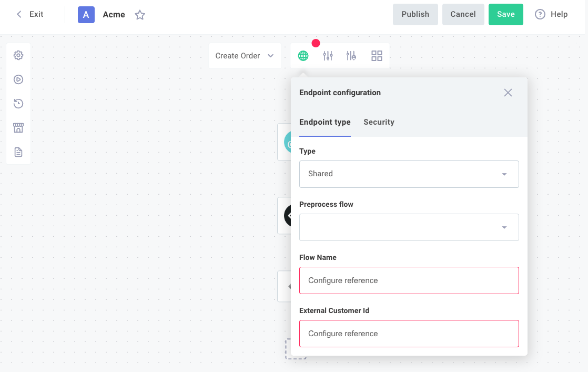
Task: Click the run/play icon in the sidebar
Action: pyautogui.click(x=18, y=79)
